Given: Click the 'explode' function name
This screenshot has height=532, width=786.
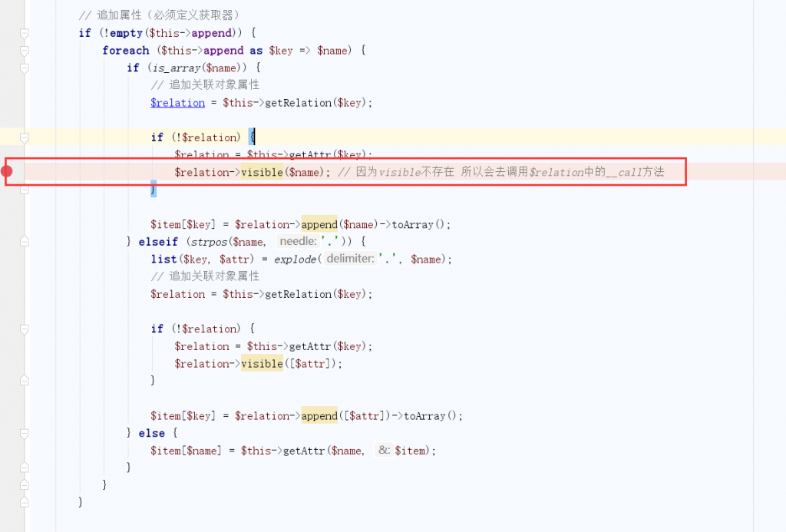Looking at the screenshot, I should pyautogui.click(x=296, y=259).
